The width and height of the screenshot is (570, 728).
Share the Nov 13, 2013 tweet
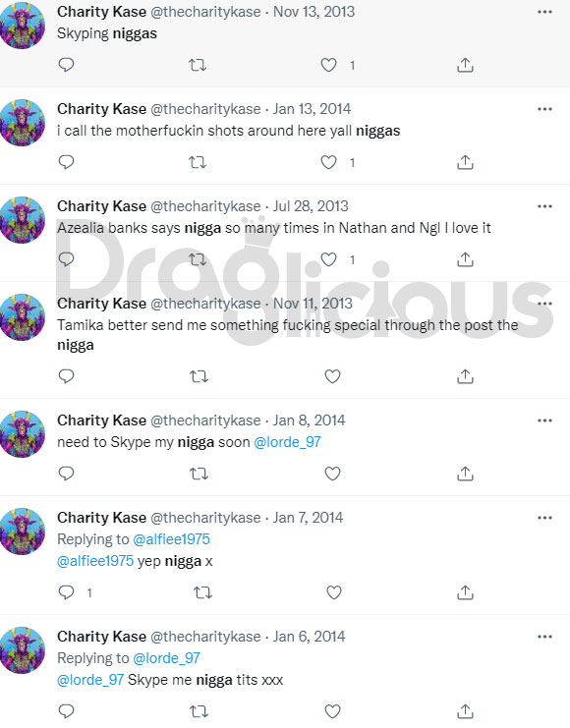(x=465, y=65)
